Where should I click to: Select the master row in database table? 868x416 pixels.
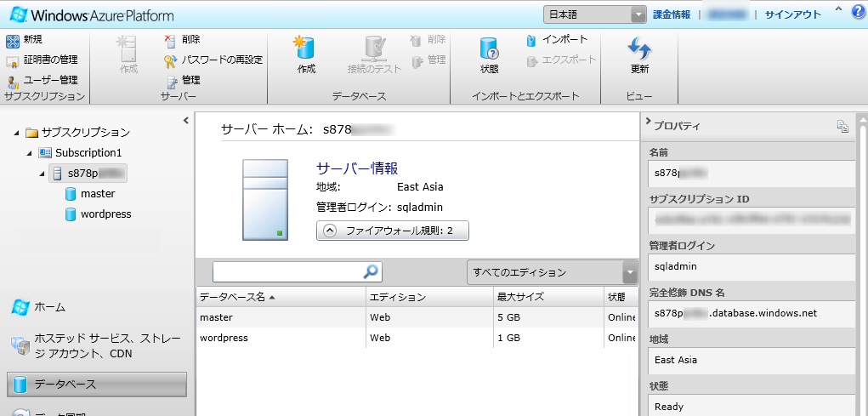tap(417, 317)
